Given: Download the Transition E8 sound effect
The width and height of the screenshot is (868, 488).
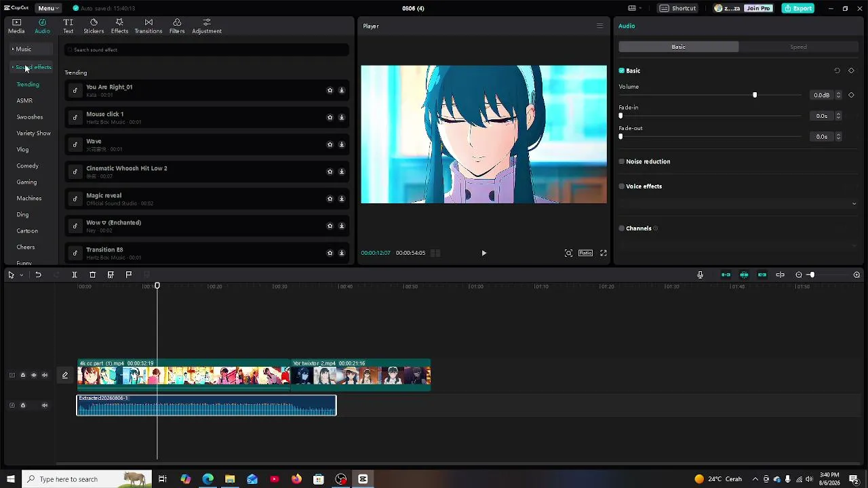Looking at the screenshot, I should 342,253.
